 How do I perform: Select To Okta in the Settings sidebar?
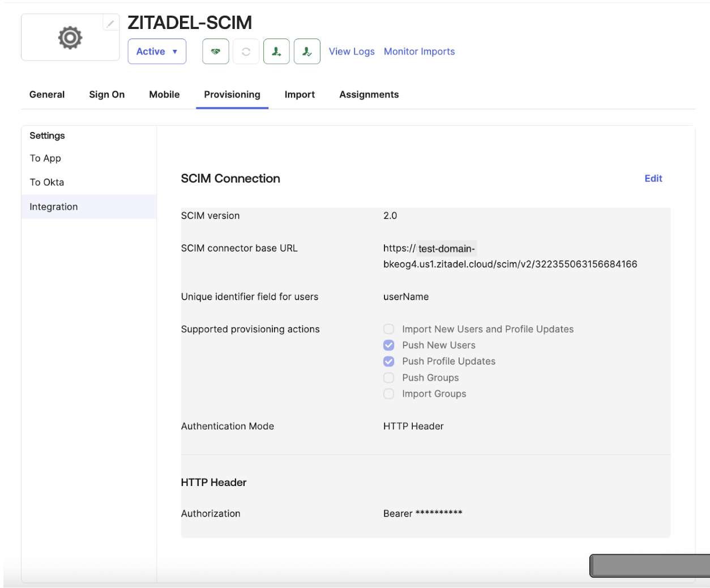pyautogui.click(x=47, y=182)
